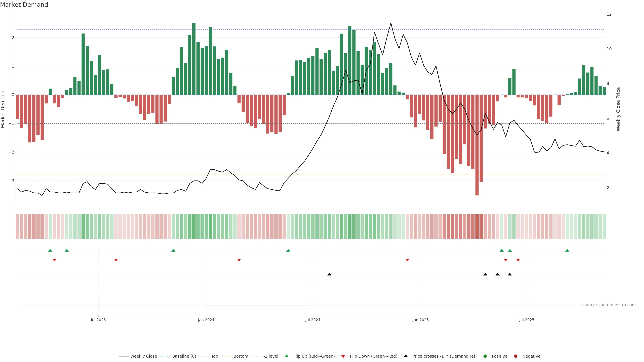Click the Jan 2024 axis label

coord(206,320)
